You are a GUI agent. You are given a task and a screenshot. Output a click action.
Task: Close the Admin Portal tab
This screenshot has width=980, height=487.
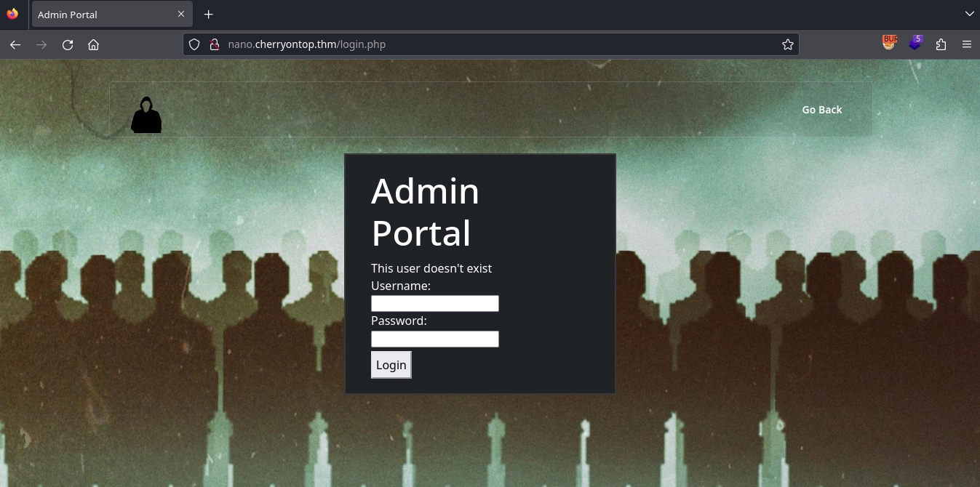pos(181,15)
